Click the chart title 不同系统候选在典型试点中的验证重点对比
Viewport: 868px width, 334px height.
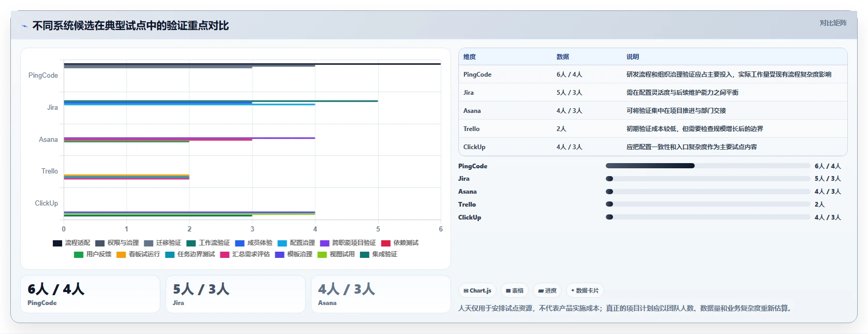click(130, 26)
